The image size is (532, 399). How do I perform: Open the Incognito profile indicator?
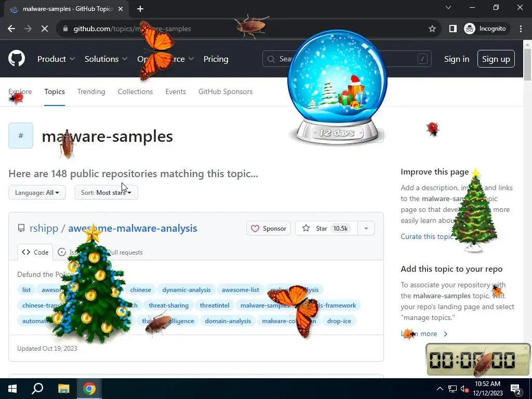pos(485,29)
